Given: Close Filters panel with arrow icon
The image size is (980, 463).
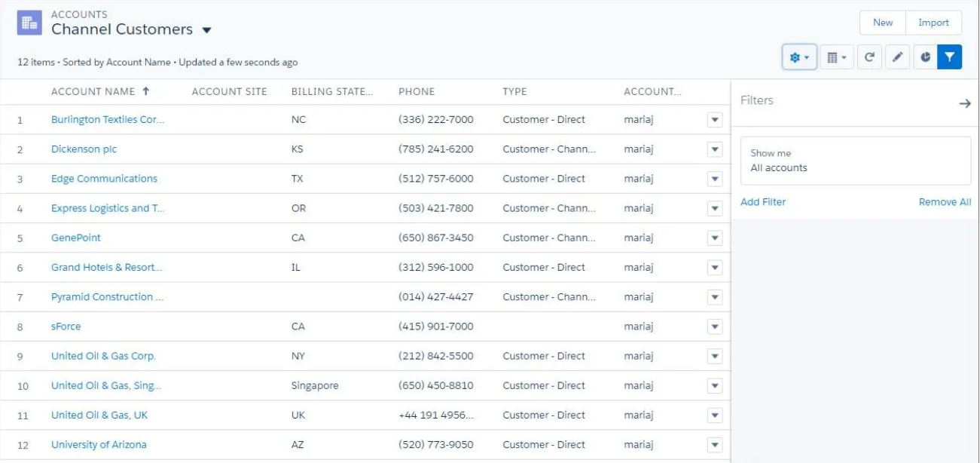Looking at the screenshot, I should (x=964, y=103).
